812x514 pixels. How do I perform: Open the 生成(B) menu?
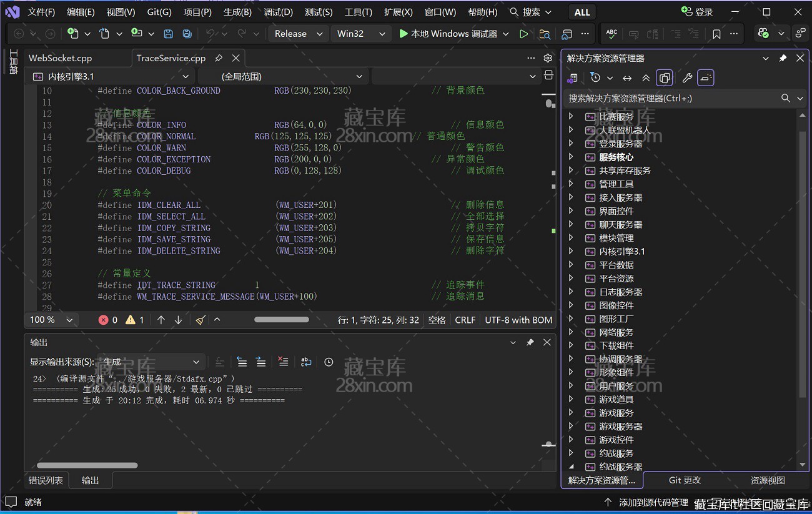pyautogui.click(x=237, y=12)
